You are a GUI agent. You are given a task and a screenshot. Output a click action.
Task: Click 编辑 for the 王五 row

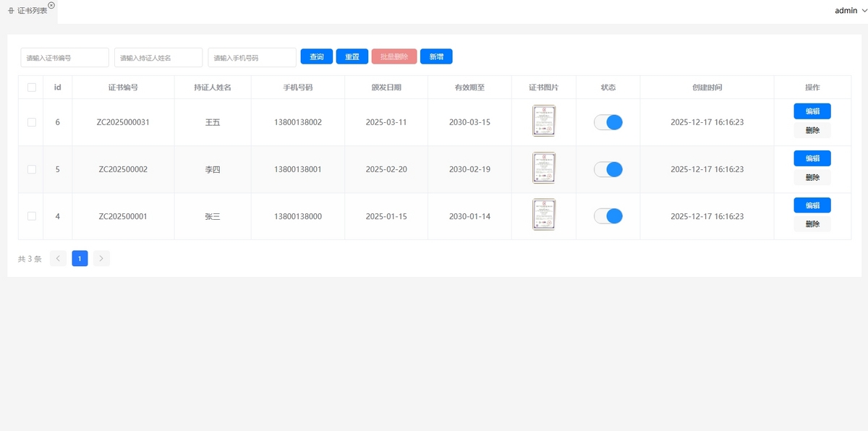click(812, 111)
